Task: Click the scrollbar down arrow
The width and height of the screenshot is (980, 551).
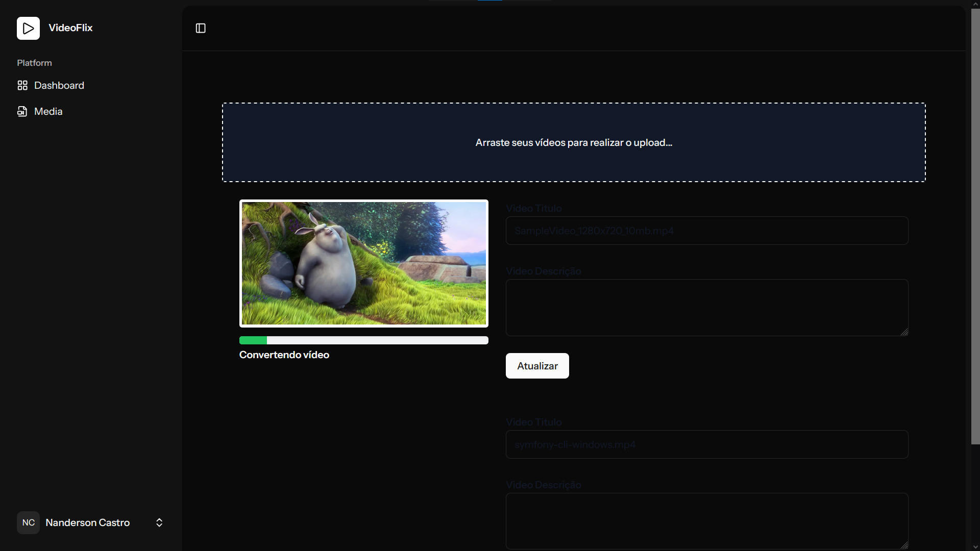Action: tap(975, 547)
